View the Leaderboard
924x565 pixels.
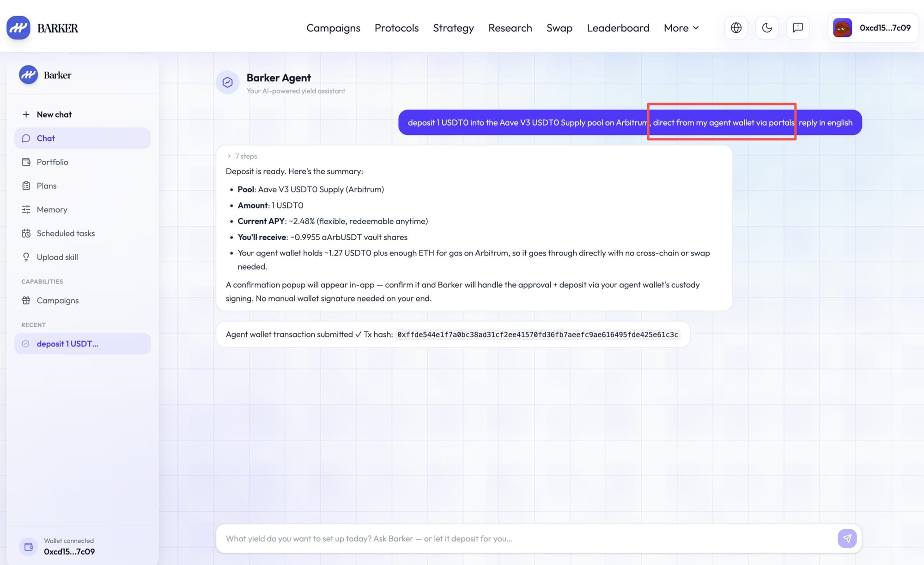pos(618,28)
